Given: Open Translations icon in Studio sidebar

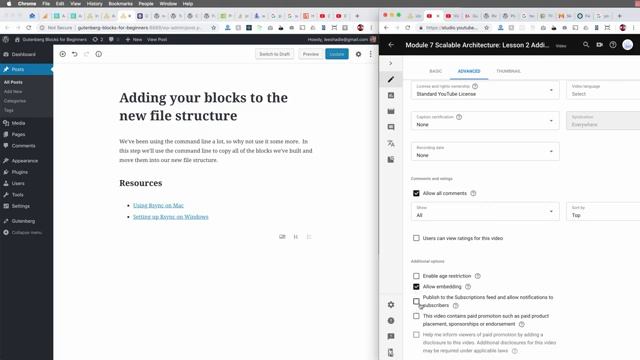Looking at the screenshot, I should coord(391,143).
